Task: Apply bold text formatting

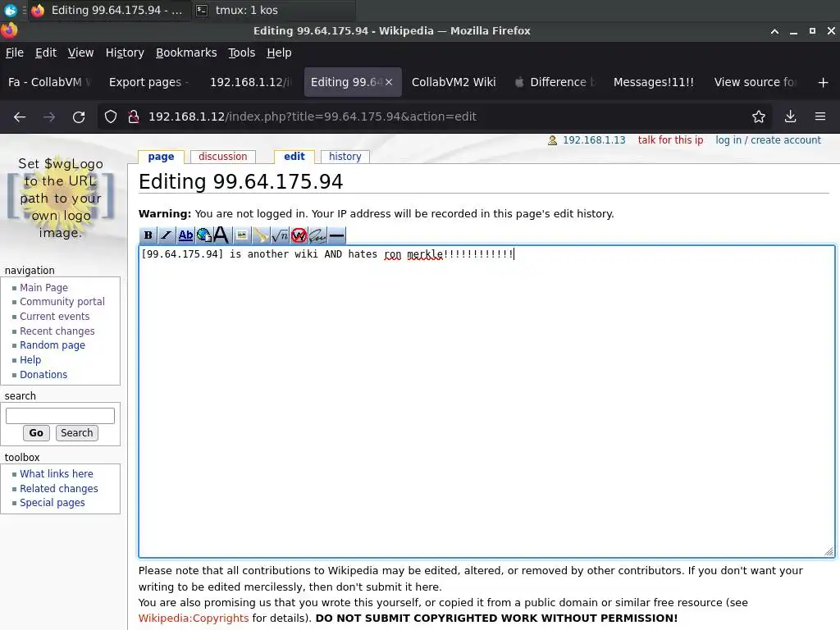Action: point(148,235)
